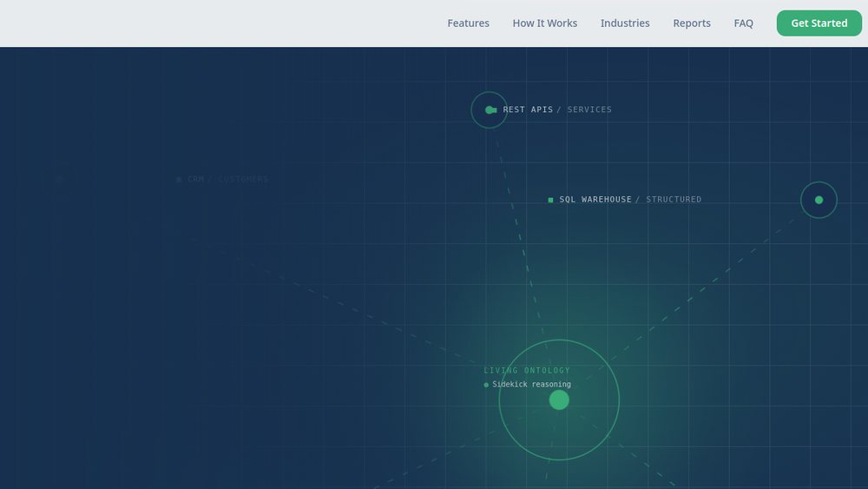868x489 pixels.
Task: Click the green dot before Sidekick reasoning
Action: (x=486, y=385)
